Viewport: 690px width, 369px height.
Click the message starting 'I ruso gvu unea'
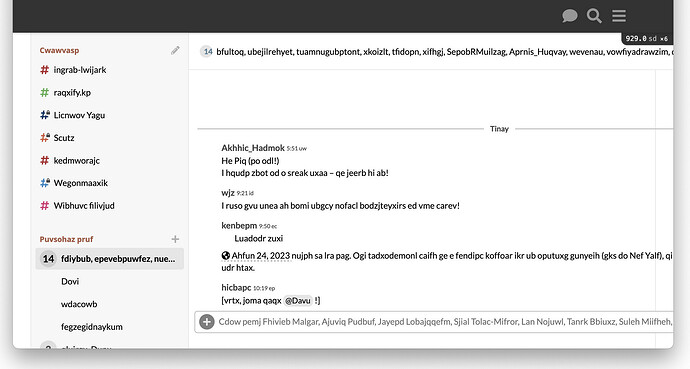click(x=341, y=206)
